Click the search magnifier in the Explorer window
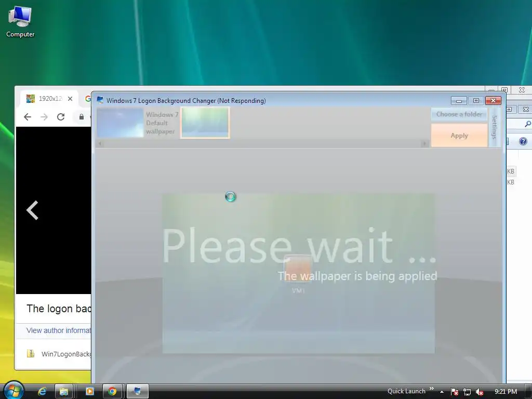The image size is (532, 399). 528,124
